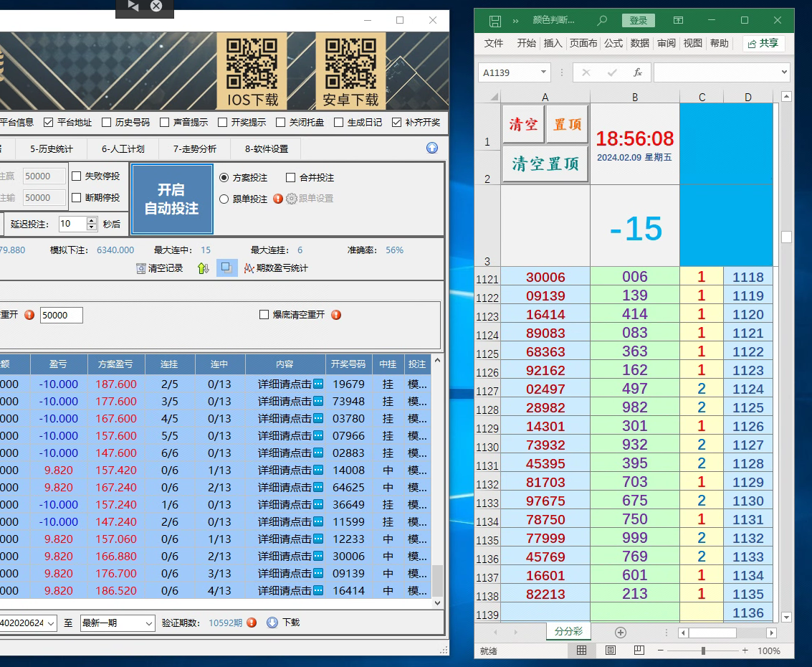
Task: Click the Excel save icon
Action: (495, 21)
